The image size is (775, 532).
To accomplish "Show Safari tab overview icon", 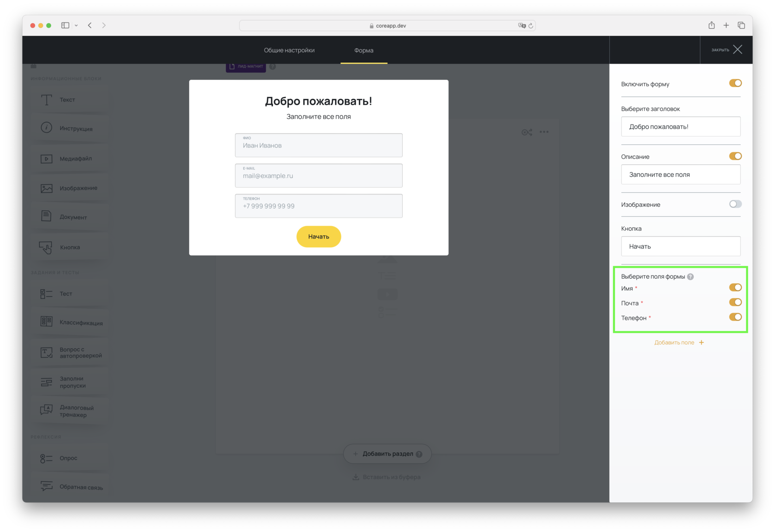I will coord(741,25).
